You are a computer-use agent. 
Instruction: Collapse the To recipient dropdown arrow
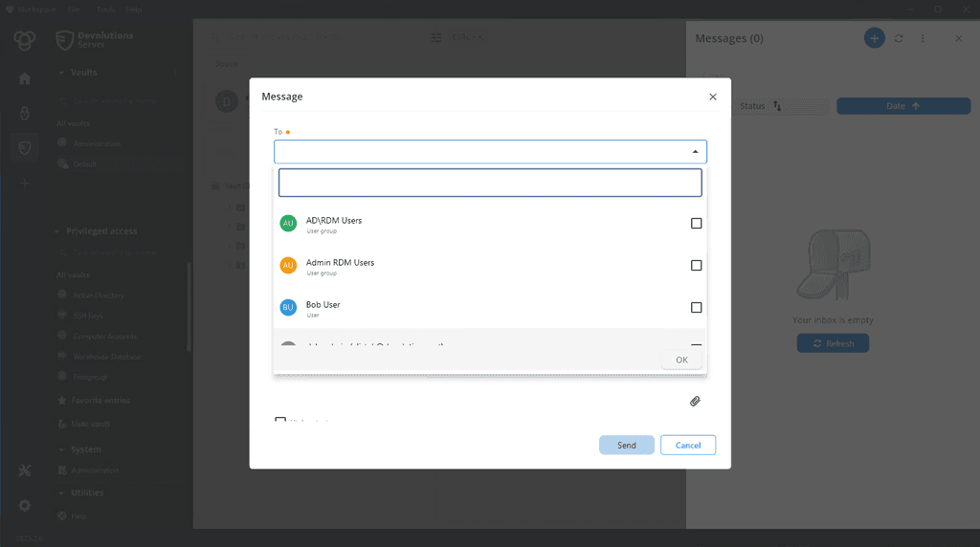(x=695, y=152)
